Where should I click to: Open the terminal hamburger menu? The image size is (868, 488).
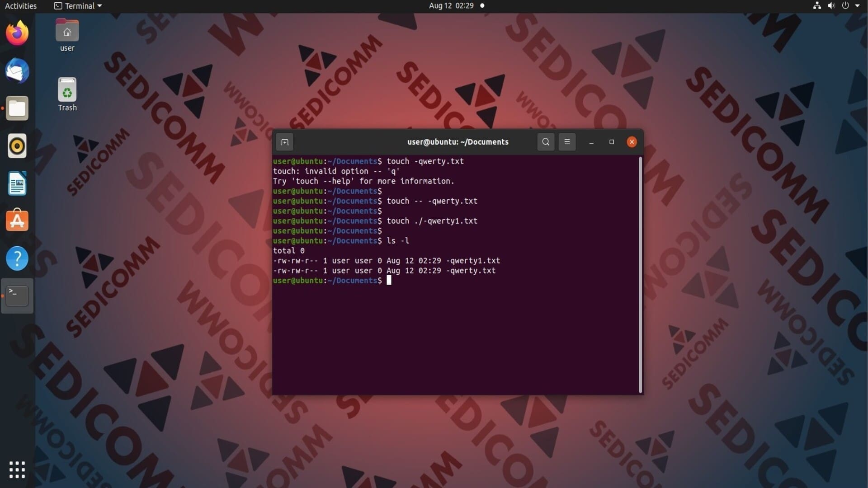click(x=567, y=142)
